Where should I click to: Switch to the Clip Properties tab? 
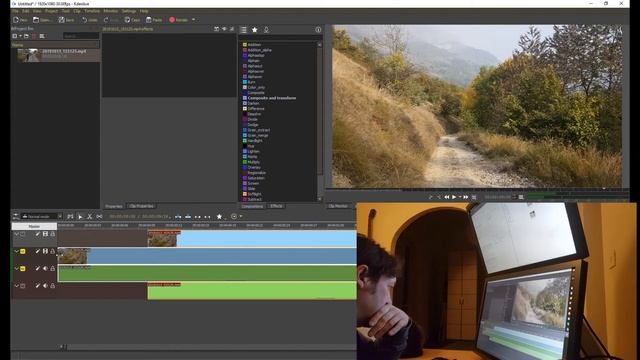pyautogui.click(x=141, y=206)
